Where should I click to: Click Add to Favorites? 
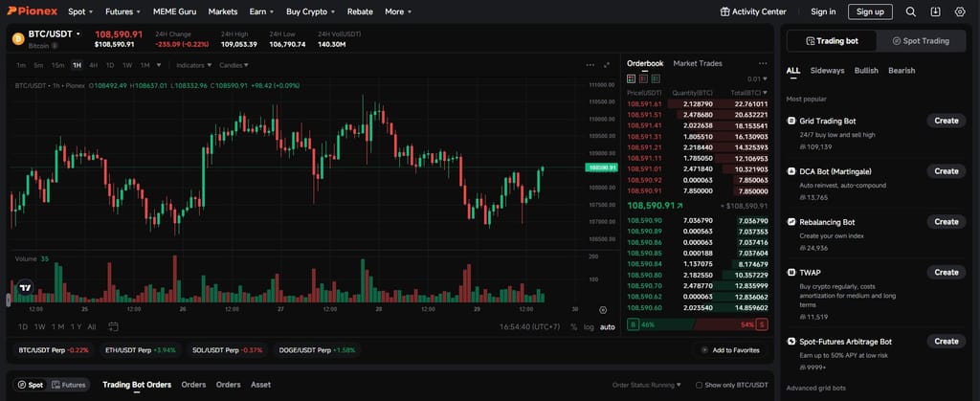tap(730, 350)
